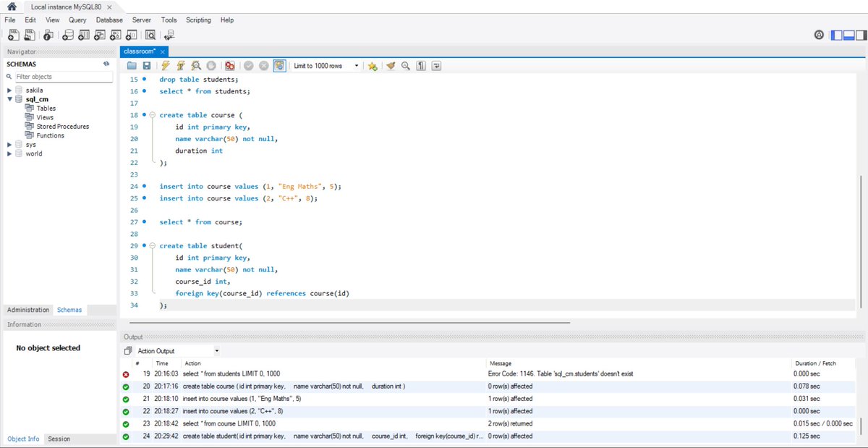Open the Query menu
Image resolution: width=868 pixels, height=448 pixels.
coord(77,20)
